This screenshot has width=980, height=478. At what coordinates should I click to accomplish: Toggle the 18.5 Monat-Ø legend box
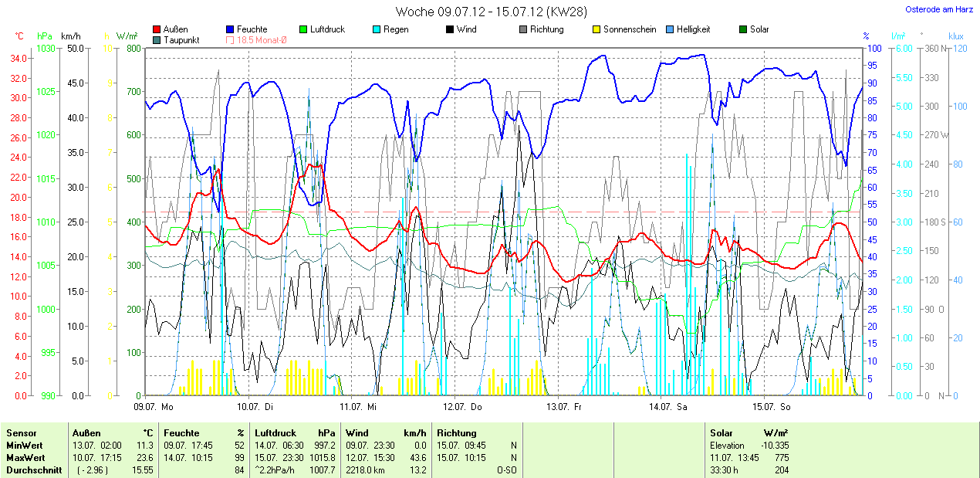tap(231, 40)
